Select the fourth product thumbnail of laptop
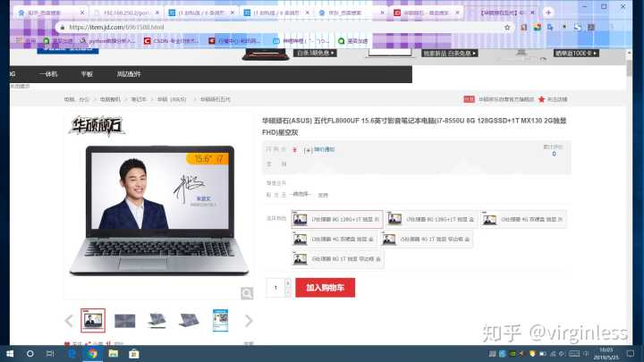 coord(189,321)
